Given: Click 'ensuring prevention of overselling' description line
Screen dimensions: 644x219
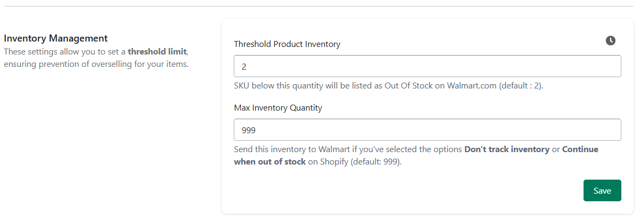Looking at the screenshot, I should tap(96, 64).
